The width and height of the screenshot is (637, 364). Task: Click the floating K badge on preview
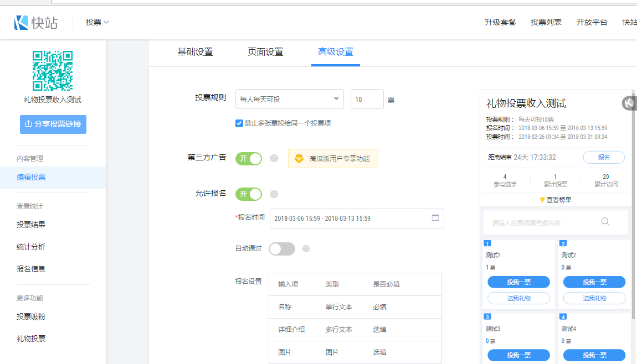point(629,103)
